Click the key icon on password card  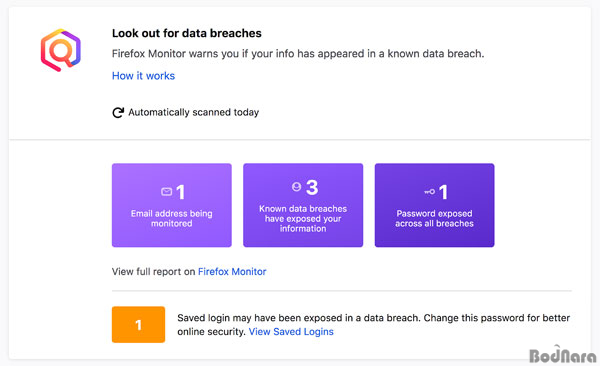pos(430,192)
